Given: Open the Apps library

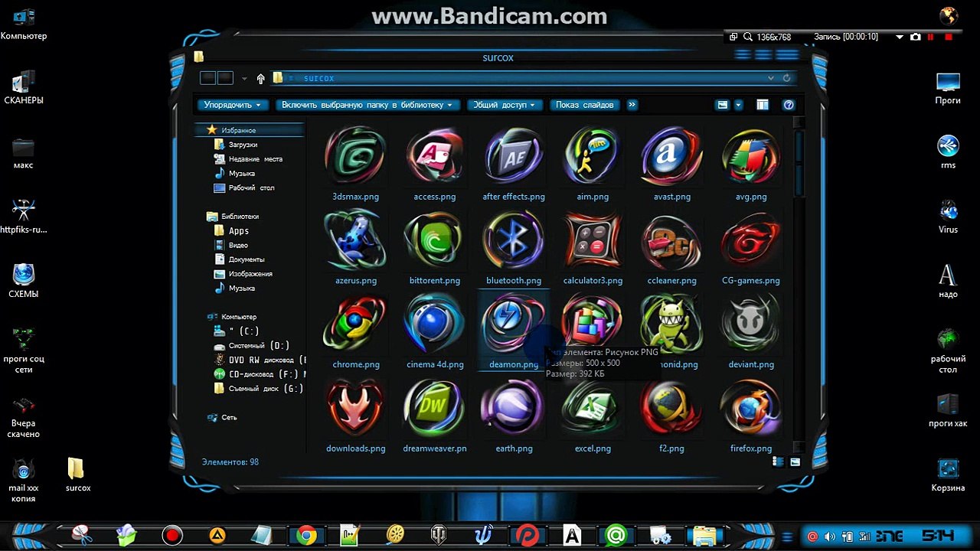Looking at the screenshot, I should pyautogui.click(x=238, y=230).
